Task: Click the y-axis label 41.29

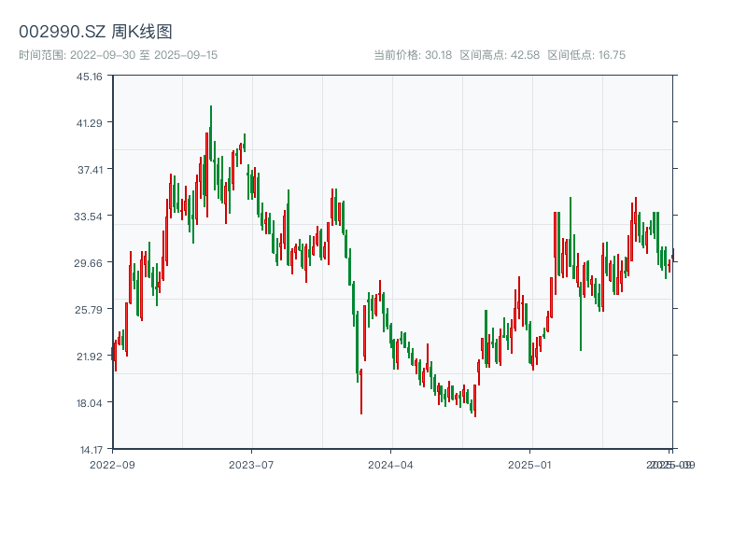Action: (x=89, y=123)
